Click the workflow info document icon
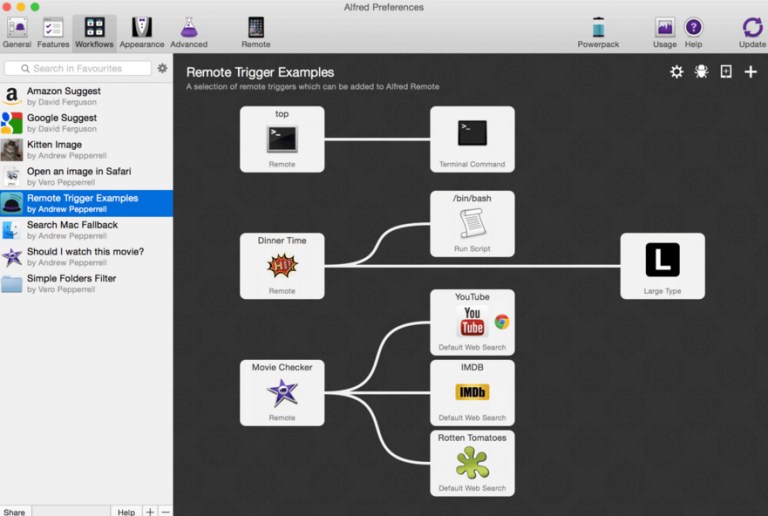 click(726, 72)
